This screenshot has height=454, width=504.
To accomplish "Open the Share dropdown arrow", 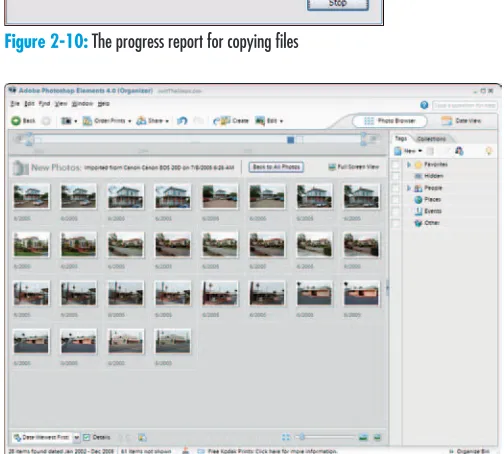I will (x=167, y=121).
